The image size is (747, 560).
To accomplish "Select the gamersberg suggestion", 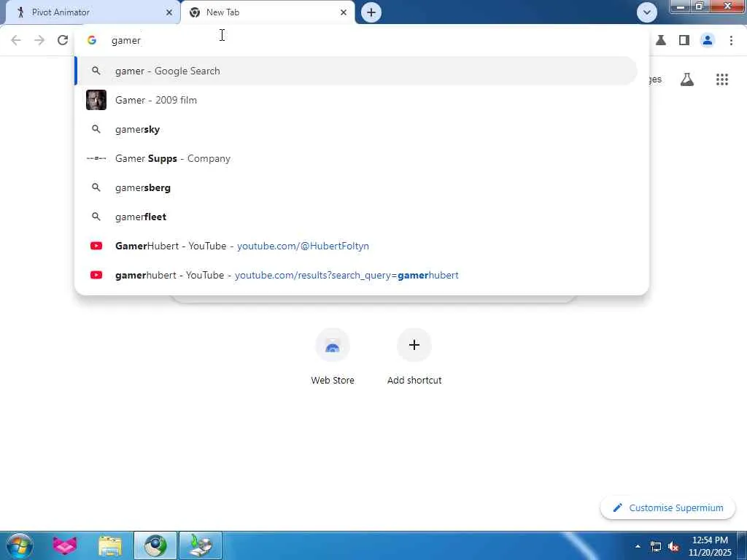I will [x=356, y=187].
